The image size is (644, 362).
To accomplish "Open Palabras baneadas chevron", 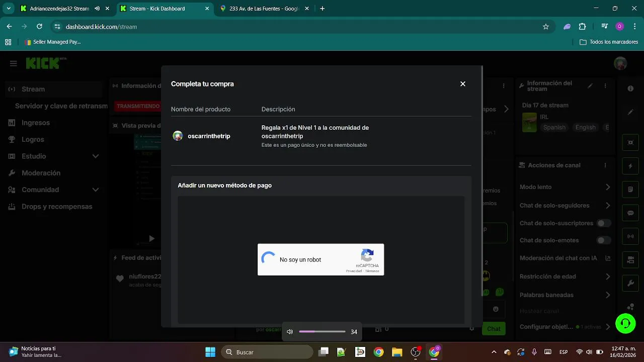I will (608, 295).
